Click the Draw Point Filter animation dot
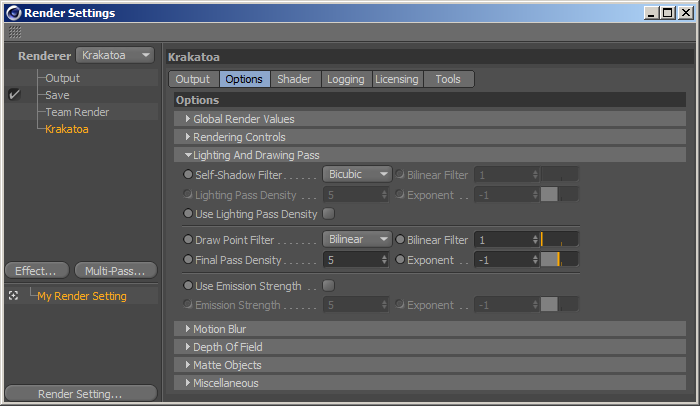700x406 pixels. point(188,240)
